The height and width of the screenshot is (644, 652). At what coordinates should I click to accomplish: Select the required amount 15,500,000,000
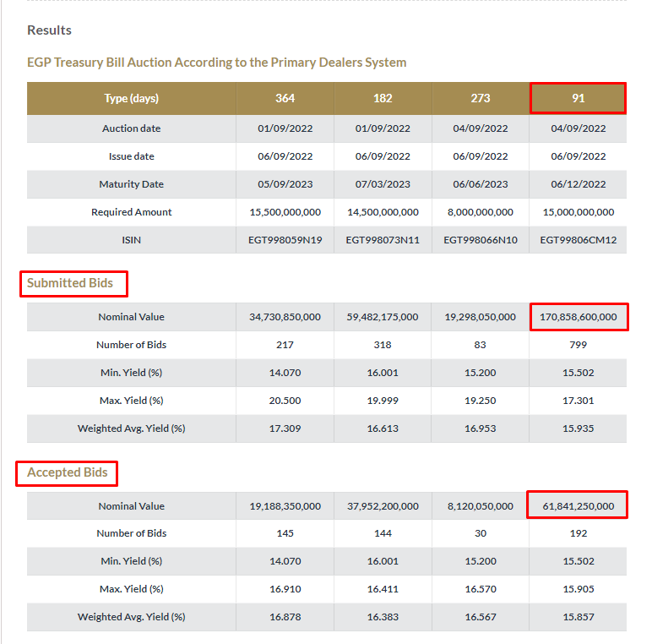[285, 212]
